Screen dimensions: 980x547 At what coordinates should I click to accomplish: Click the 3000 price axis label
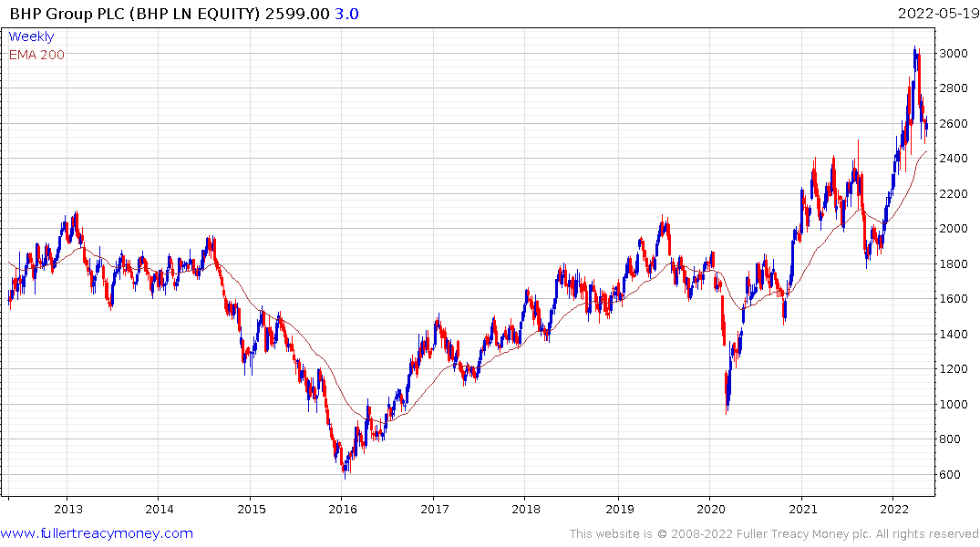(x=954, y=53)
